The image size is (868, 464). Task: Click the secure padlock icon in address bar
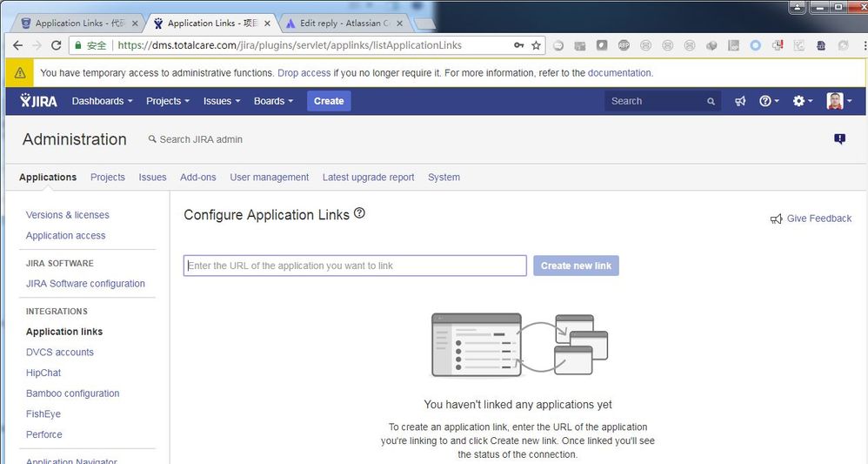coord(78,45)
